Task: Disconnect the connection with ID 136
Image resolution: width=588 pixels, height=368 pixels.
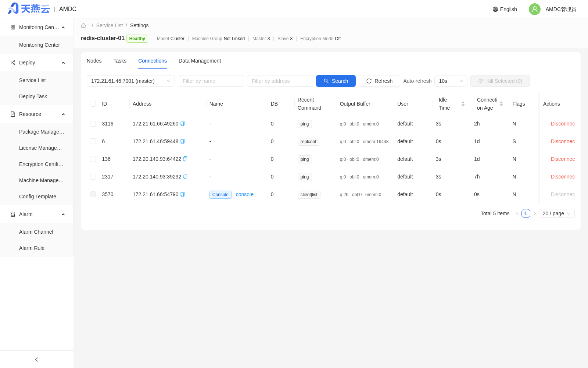Action: point(563,159)
